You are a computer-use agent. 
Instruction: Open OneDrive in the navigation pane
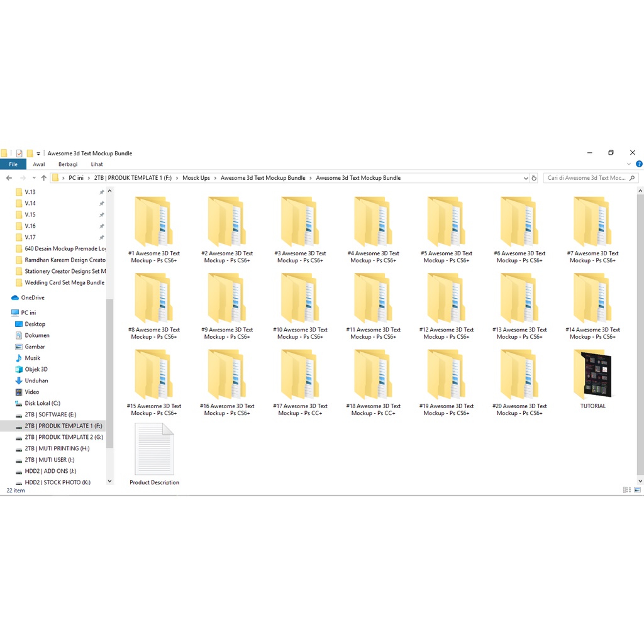pos(32,297)
